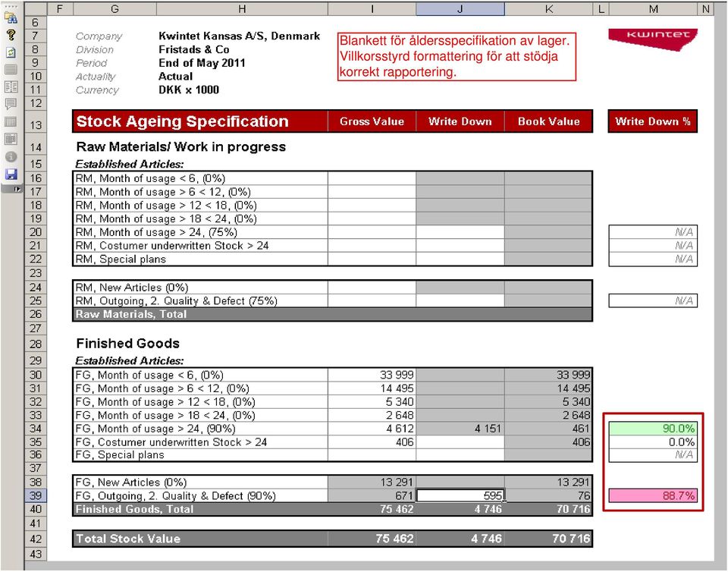Select column J header
This screenshot has height=572, width=728.
pyautogui.click(x=460, y=9)
